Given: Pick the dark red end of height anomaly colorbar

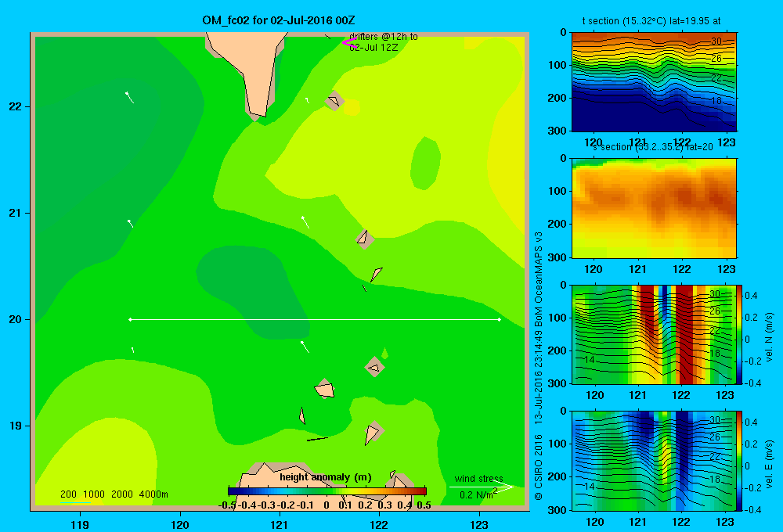Looking at the screenshot, I should (423, 491).
